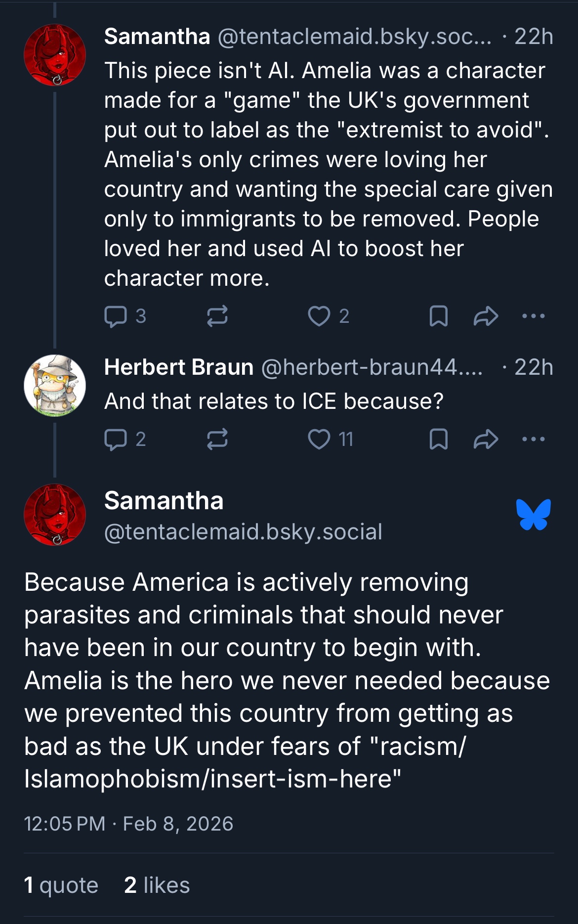Open @tentaclemaid.bsky.social handle in main post

(x=243, y=532)
